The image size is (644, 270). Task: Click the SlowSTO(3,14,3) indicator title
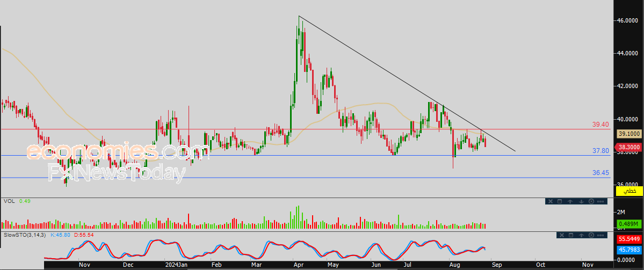click(25, 235)
